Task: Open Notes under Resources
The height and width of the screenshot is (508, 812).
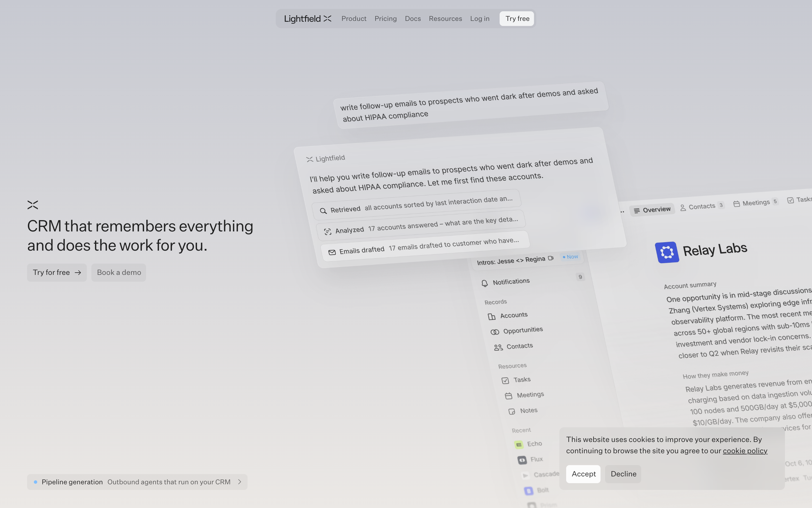Action: [x=528, y=410]
